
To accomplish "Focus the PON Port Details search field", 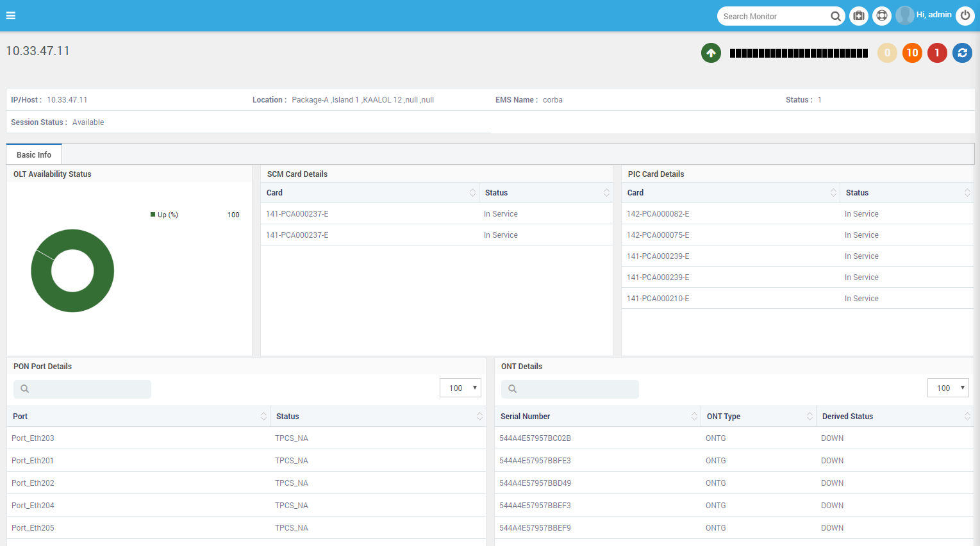I will pyautogui.click(x=82, y=389).
